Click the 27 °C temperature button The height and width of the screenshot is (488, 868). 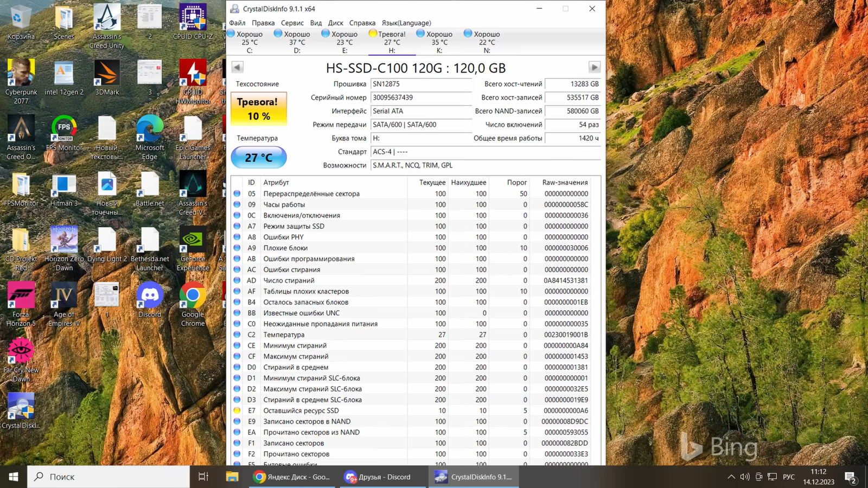pos(259,158)
